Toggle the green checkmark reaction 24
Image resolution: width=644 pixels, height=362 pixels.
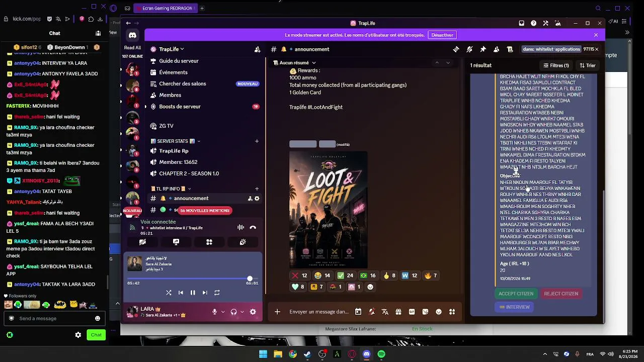pos(345,276)
